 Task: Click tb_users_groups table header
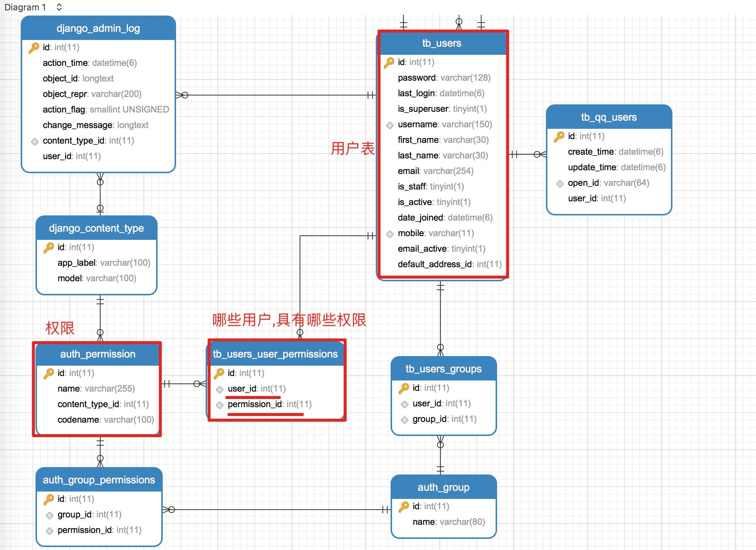click(x=443, y=369)
